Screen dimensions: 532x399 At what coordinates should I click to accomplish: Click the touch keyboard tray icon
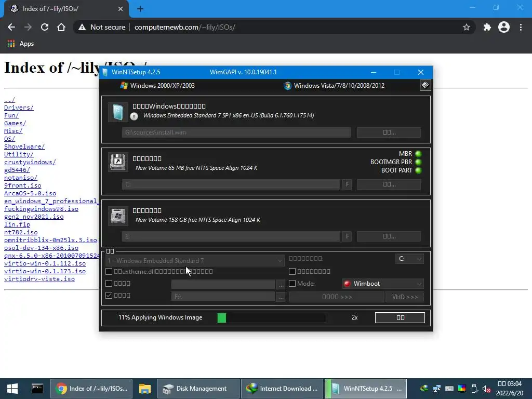pos(449,389)
